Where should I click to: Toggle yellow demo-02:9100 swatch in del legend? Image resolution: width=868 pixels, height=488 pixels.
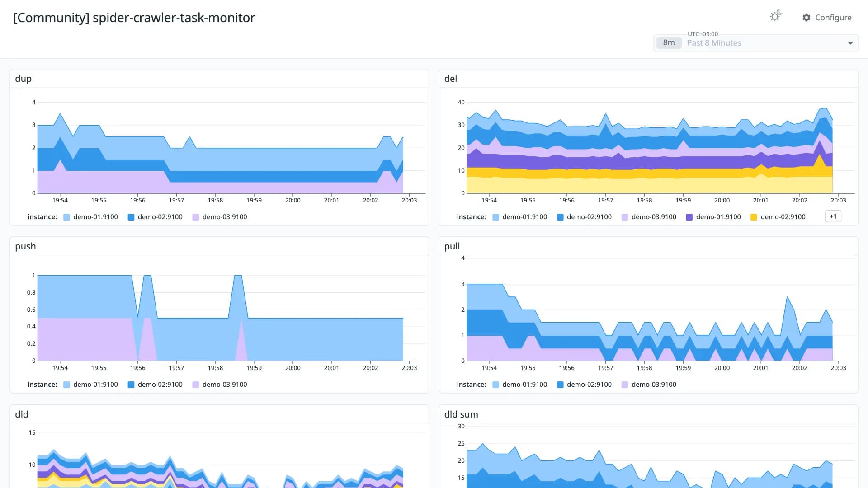click(754, 217)
